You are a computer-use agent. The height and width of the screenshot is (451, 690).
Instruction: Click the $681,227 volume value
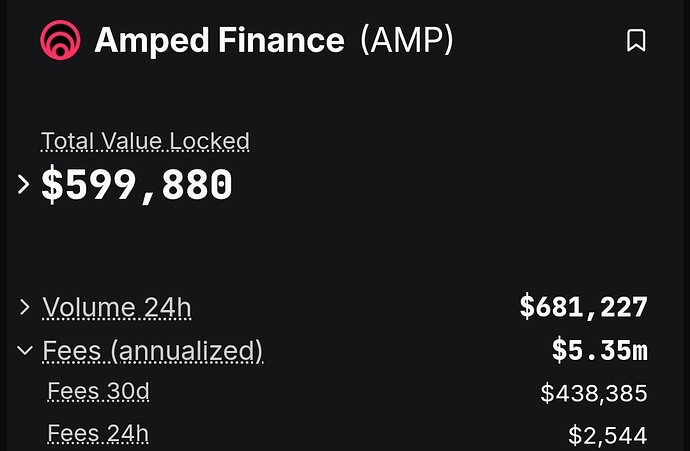[x=584, y=307]
